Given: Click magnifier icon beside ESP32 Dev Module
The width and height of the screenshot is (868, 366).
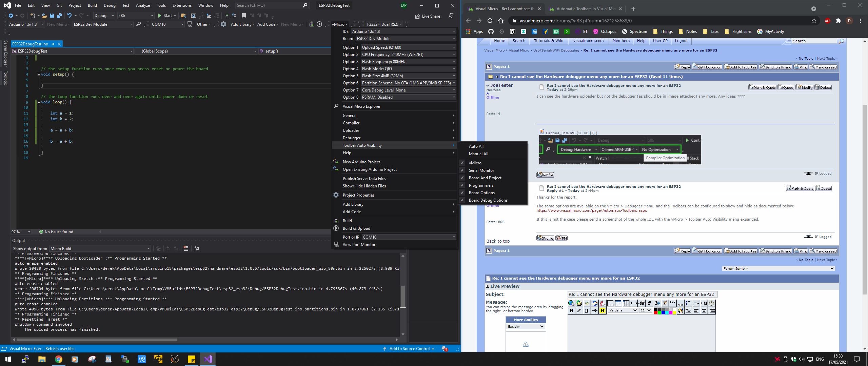Looking at the screenshot, I should click(138, 24).
